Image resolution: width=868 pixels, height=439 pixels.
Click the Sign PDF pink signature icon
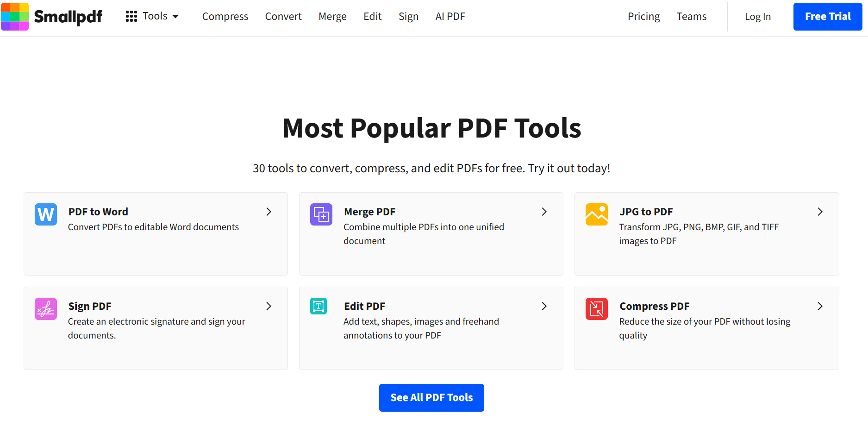tap(46, 309)
